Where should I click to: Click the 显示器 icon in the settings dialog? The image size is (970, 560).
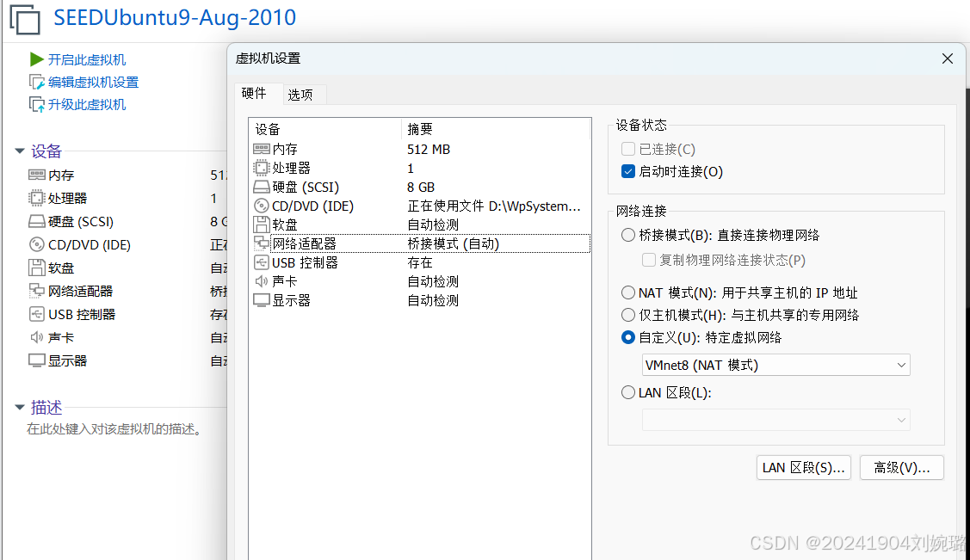262,300
